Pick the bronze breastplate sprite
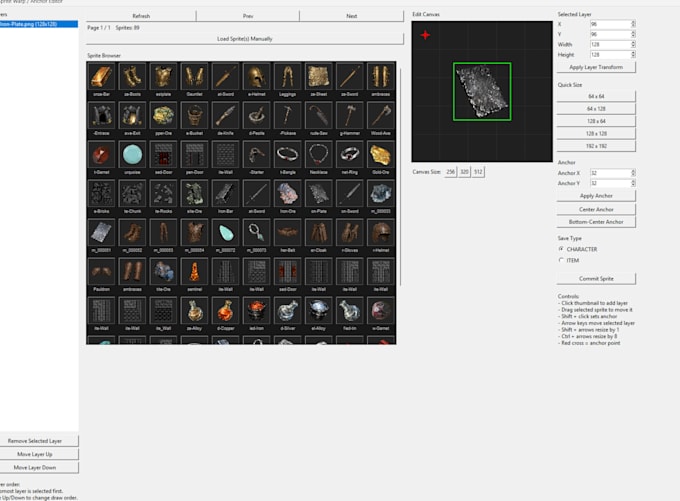Viewport: 680px width, 501px height. (x=163, y=76)
